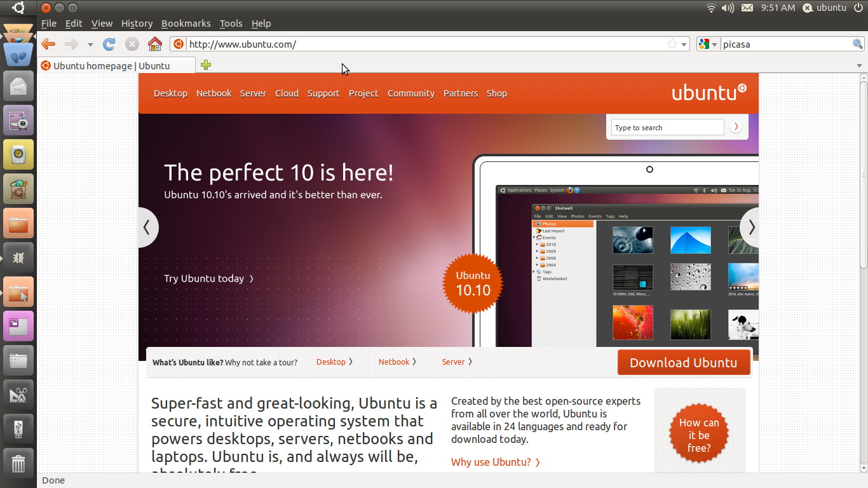Screen dimensions: 868x488
Task: Open the Back button dropdown arrow
Action: (90, 44)
